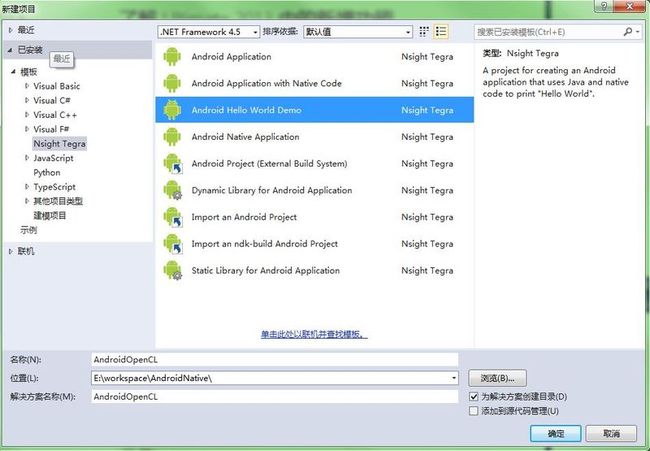
Task: Click the Static Library for Android Application icon
Action: click(x=172, y=270)
